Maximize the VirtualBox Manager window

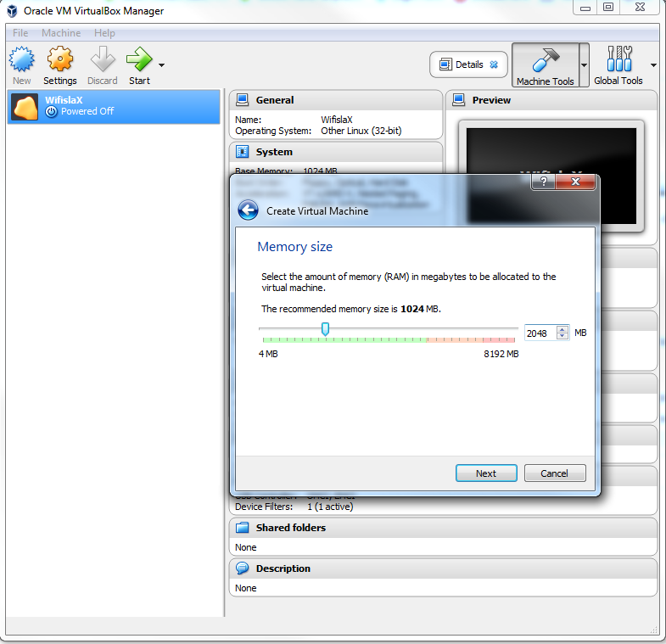608,8
